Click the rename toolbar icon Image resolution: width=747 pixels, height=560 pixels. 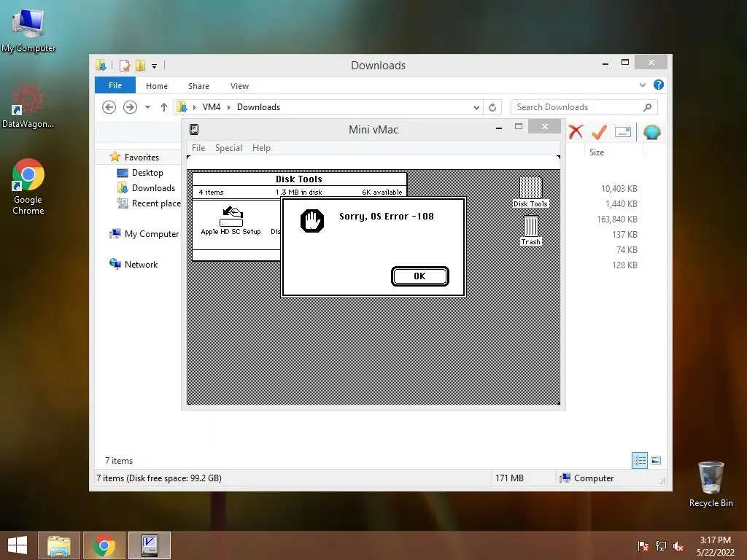click(623, 132)
